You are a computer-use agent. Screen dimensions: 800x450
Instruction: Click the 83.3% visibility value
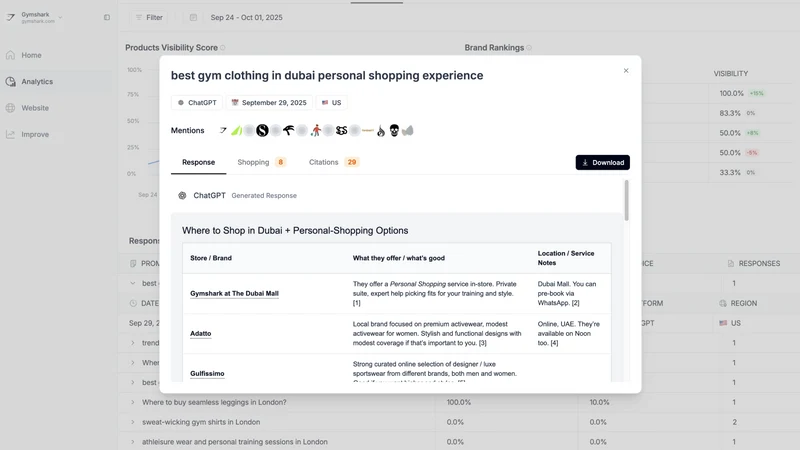click(x=730, y=113)
